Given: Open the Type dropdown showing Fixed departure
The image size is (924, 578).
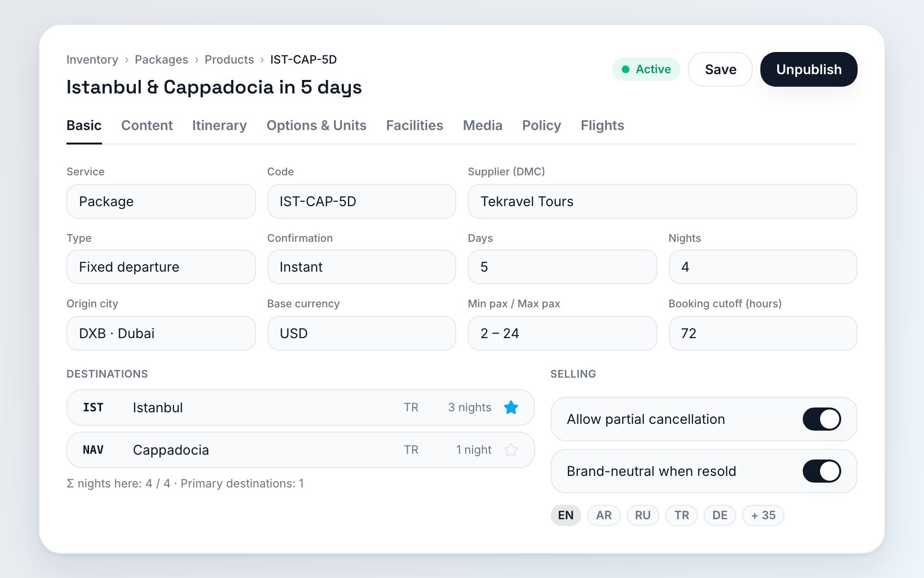Looking at the screenshot, I should tap(161, 267).
